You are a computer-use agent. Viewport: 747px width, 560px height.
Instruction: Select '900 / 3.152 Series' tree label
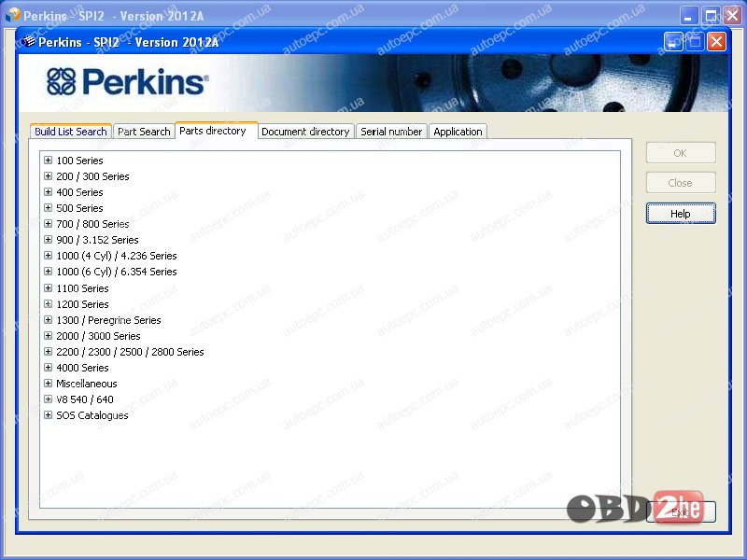(x=98, y=240)
